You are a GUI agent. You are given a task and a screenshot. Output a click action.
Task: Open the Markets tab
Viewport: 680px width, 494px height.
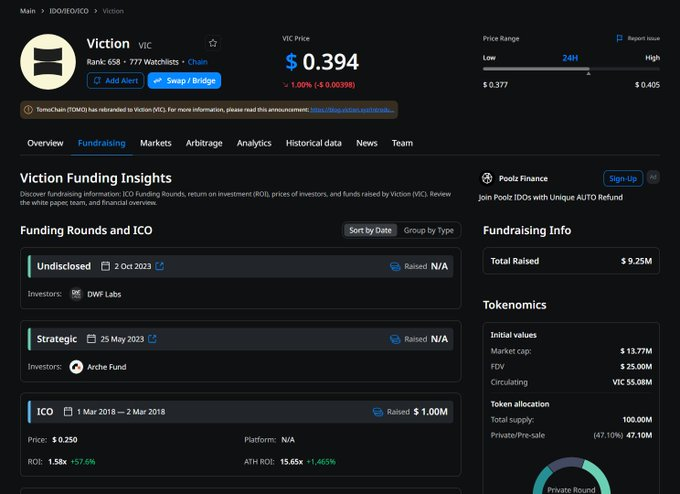156,143
